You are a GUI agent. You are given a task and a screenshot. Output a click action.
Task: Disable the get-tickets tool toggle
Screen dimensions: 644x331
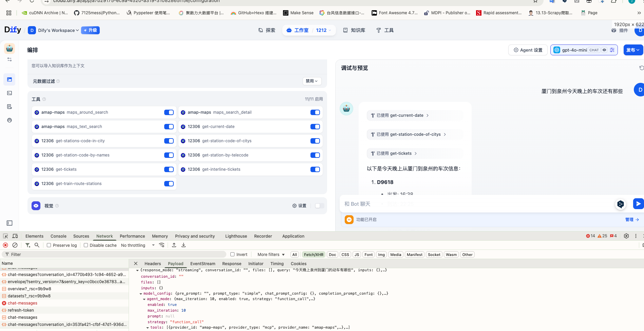point(169,169)
